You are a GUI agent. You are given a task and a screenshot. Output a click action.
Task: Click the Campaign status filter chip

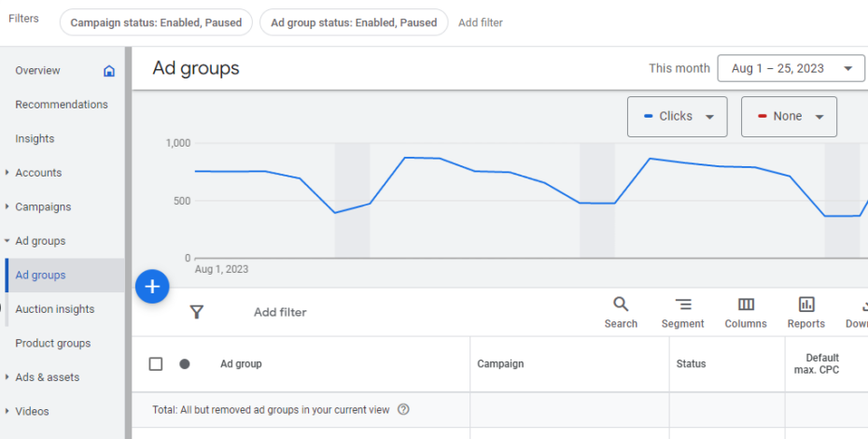tap(156, 22)
